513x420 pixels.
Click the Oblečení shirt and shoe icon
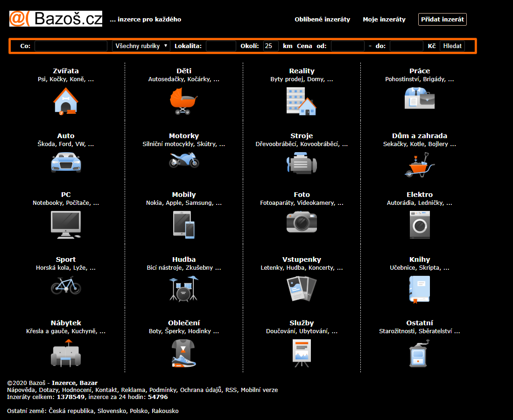click(x=184, y=353)
